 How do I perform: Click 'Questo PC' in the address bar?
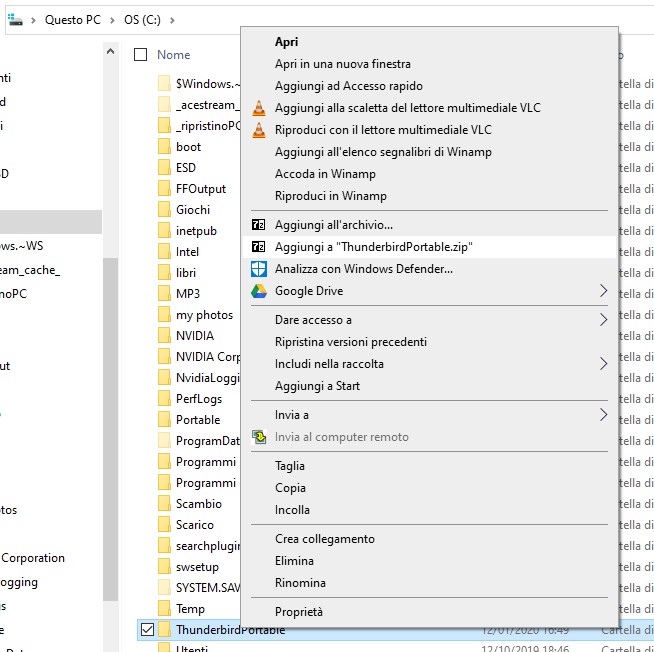coord(73,20)
